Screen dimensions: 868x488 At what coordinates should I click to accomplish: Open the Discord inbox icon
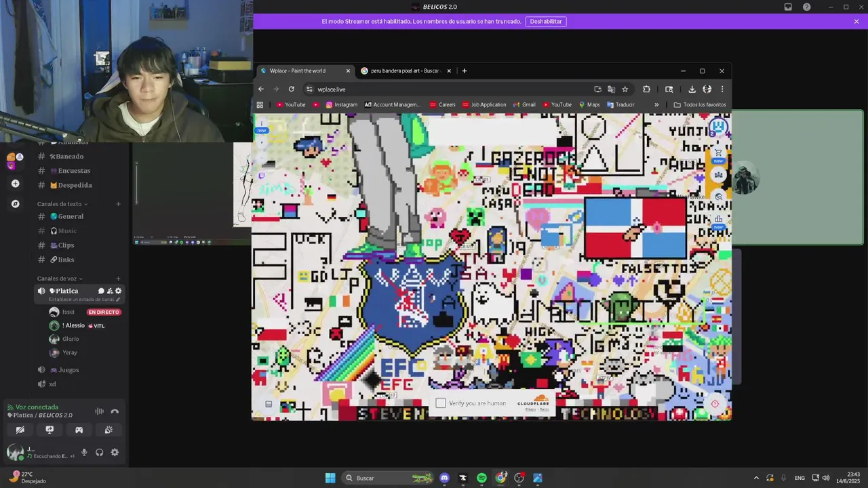(x=788, y=7)
